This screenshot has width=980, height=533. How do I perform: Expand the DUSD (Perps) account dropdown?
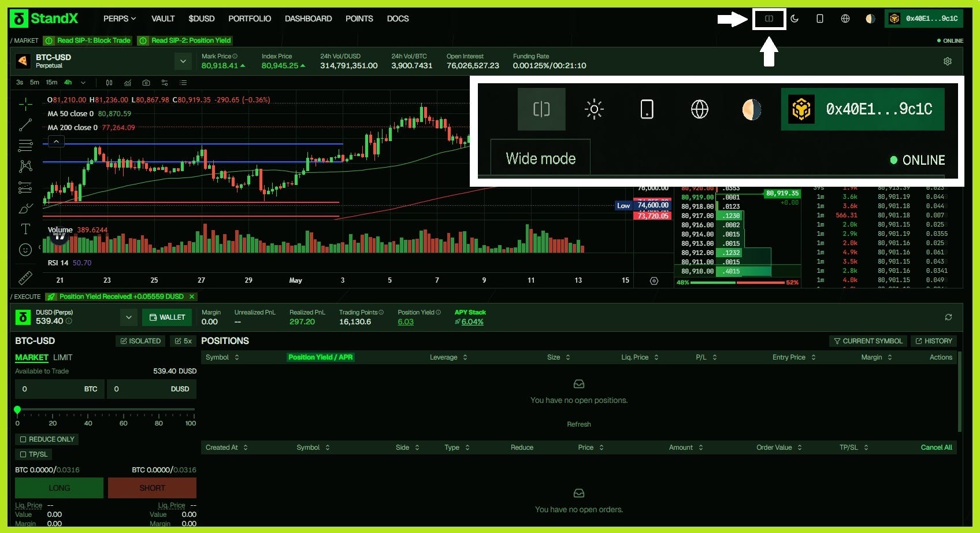tap(129, 317)
